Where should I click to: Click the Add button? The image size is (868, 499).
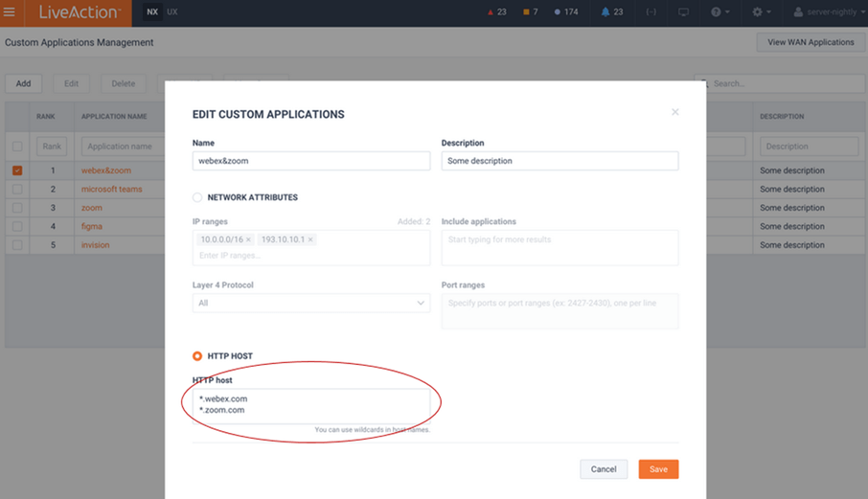[x=23, y=83]
